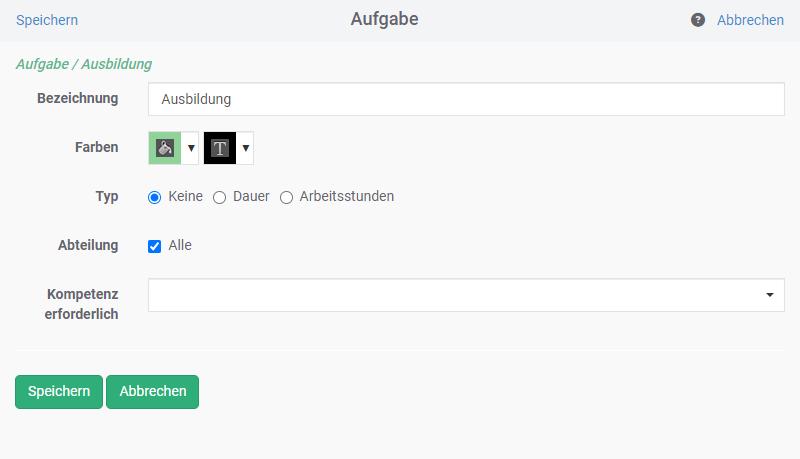The height and width of the screenshot is (459, 800).
Task: Select the Arbeitsstunden radio button
Action: pos(287,197)
